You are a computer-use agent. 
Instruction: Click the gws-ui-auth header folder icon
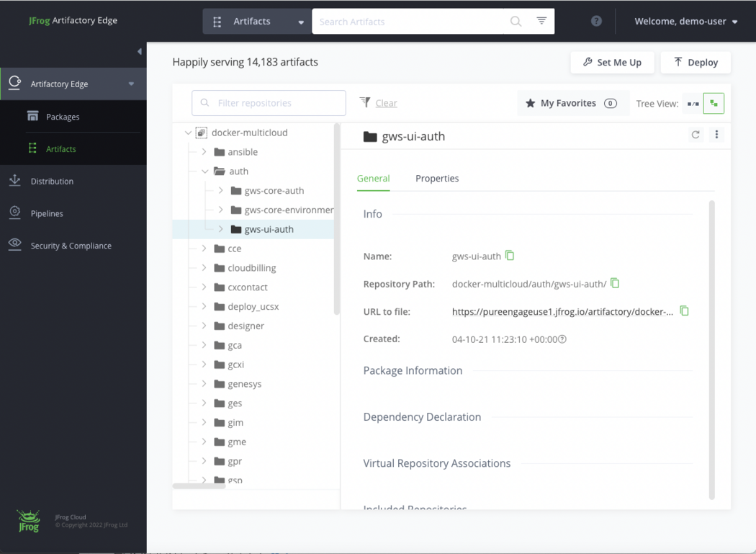[370, 137]
